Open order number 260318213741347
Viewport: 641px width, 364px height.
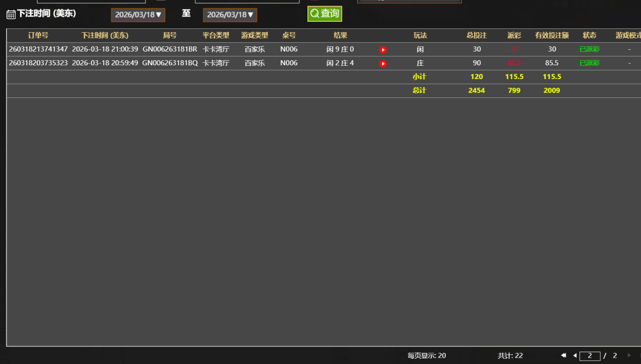coord(38,49)
